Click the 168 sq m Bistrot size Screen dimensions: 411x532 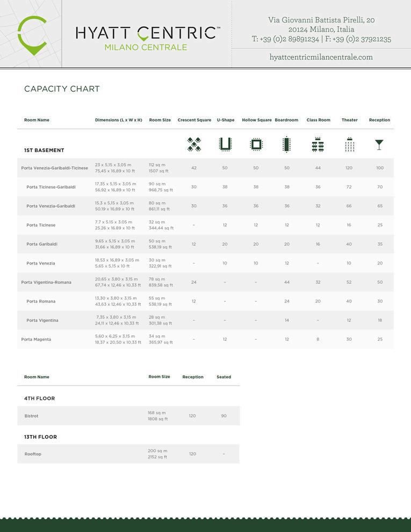coord(157,413)
